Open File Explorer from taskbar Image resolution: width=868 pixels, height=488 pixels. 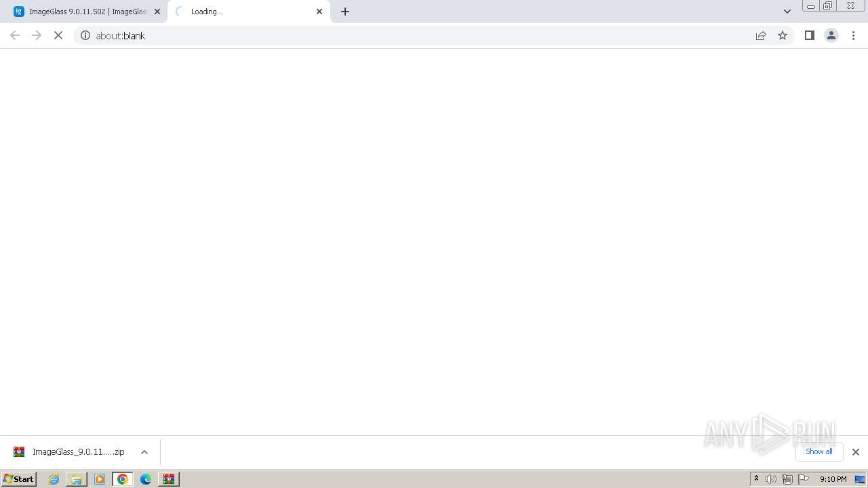77,479
